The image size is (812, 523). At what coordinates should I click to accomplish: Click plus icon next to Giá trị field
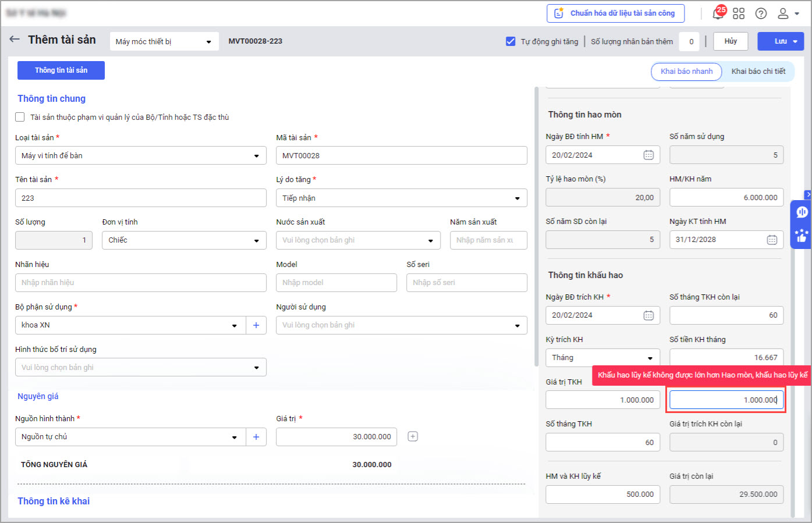click(x=413, y=436)
